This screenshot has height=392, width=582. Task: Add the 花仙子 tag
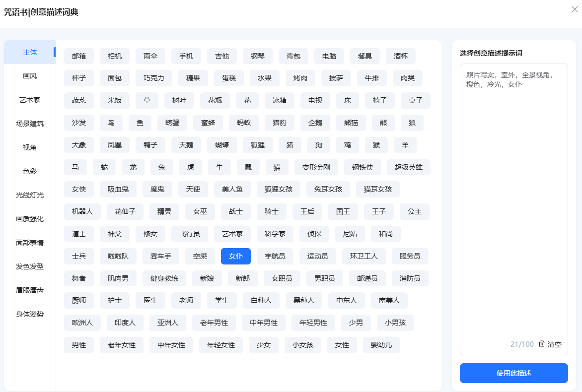click(125, 211)
